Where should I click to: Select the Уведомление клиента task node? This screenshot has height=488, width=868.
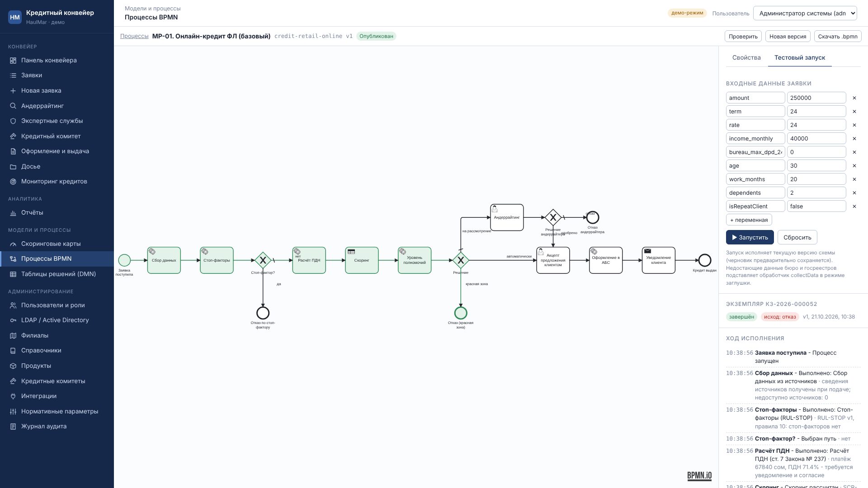coord(659,260)
